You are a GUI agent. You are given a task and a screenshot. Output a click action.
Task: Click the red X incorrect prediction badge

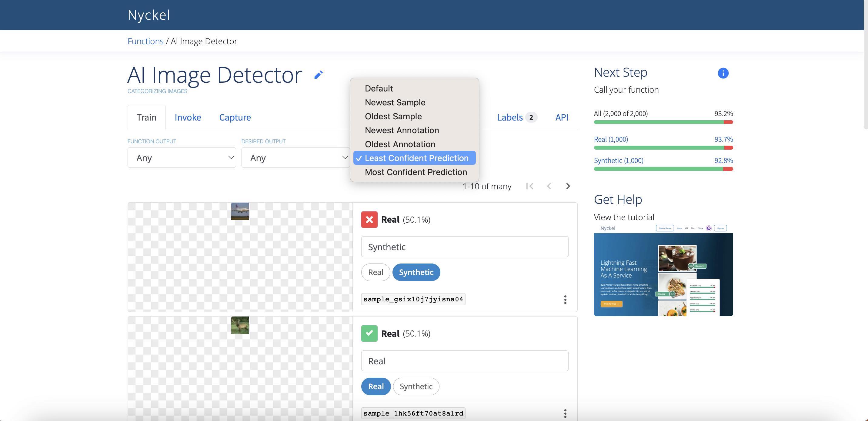(x=369, y=220)
